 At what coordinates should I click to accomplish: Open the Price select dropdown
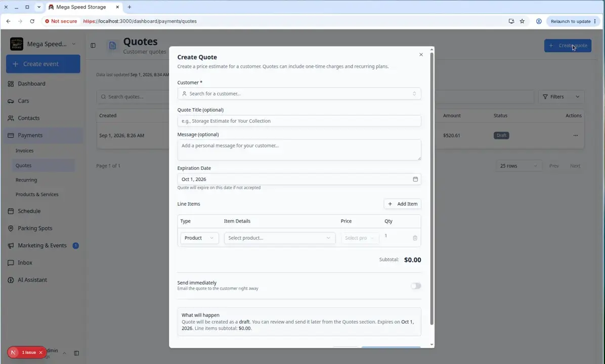click(360, 238)
